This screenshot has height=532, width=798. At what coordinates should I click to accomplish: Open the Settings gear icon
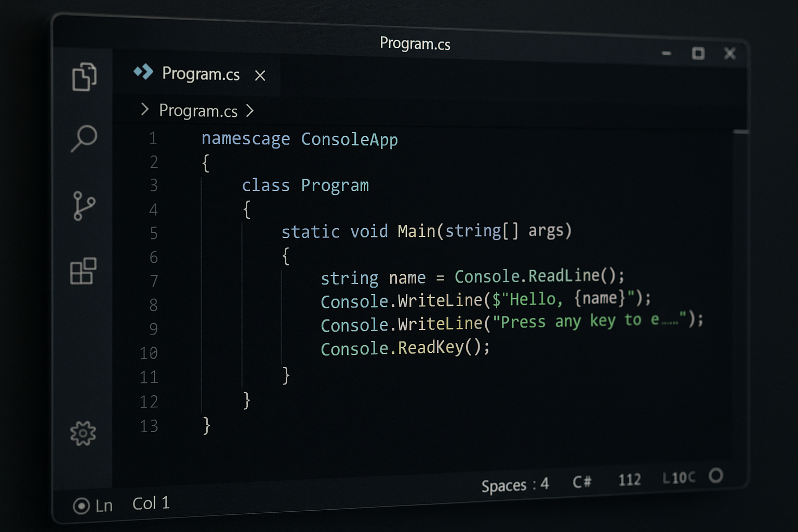83,433
